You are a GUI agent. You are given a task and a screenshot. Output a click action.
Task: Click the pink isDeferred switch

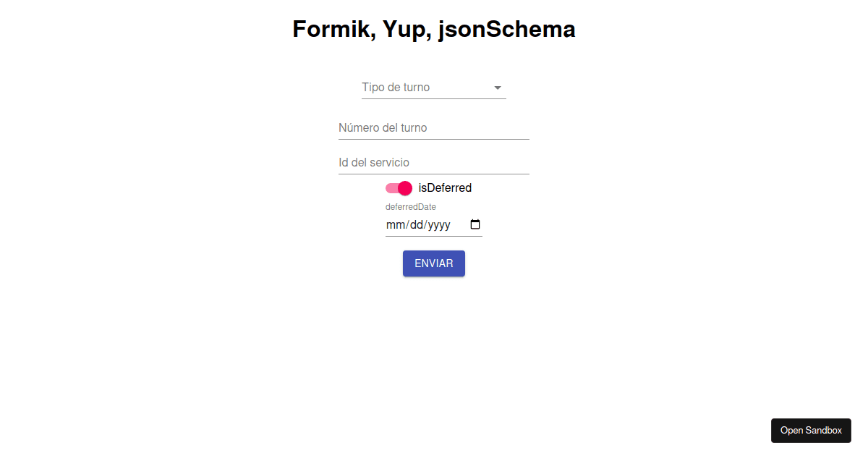398,187
